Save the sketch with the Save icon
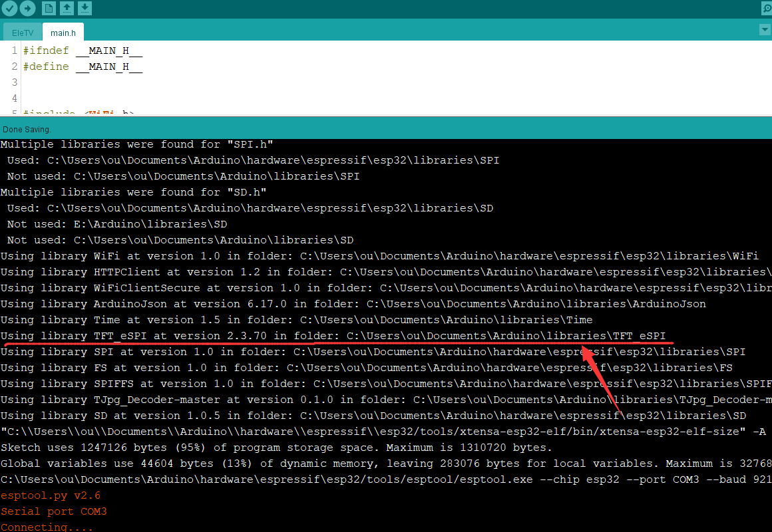Viewport: 772px width, 532px height. tap(85, 8)
